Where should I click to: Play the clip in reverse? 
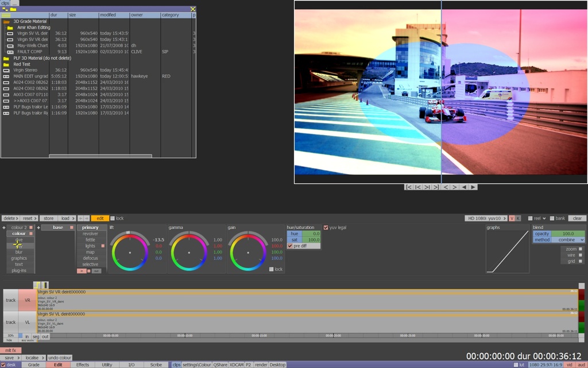pyautogui.click(x=464, y=187)
